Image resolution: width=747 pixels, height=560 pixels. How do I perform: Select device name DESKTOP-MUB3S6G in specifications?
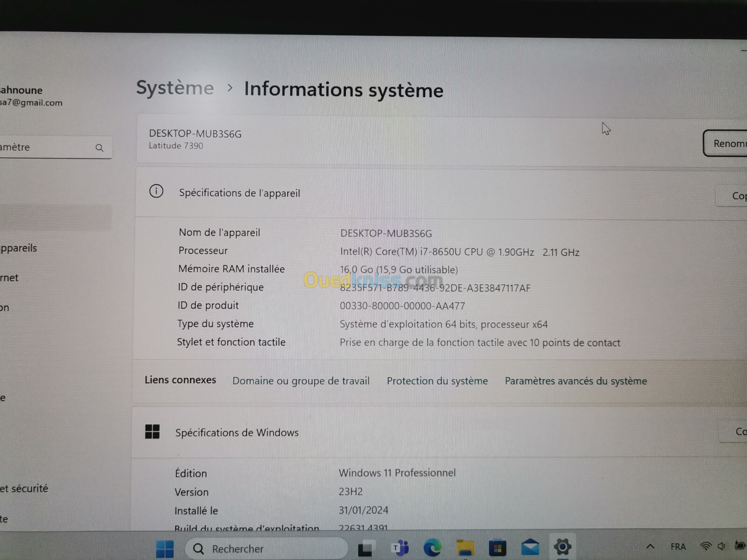coord(386,233)
